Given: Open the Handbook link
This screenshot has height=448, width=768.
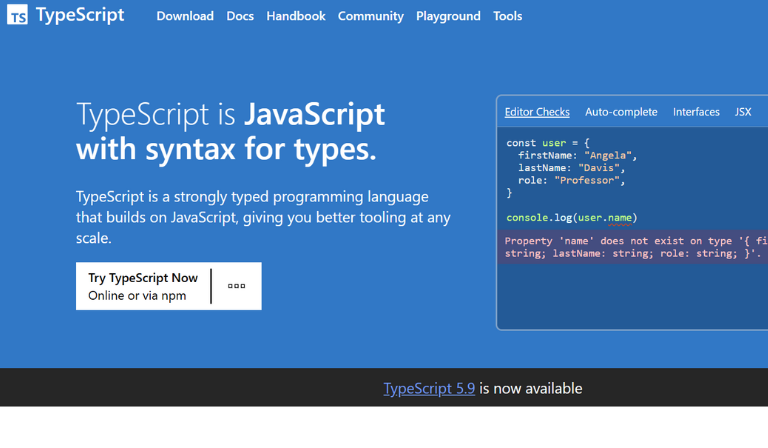Looking at the screenshot, I should [x=296, y=16].
